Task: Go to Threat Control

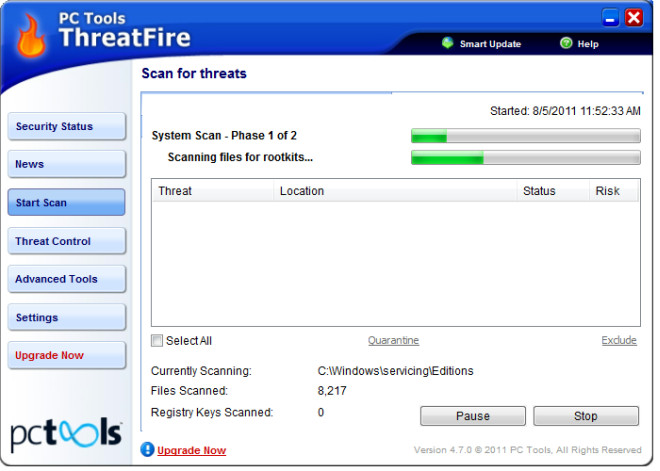Action: click(67, 241)
